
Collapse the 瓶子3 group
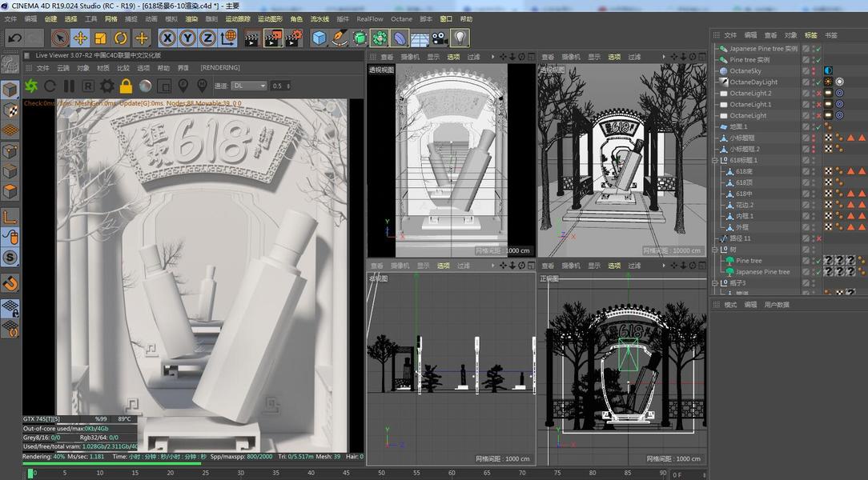click(x=715, y=283)
